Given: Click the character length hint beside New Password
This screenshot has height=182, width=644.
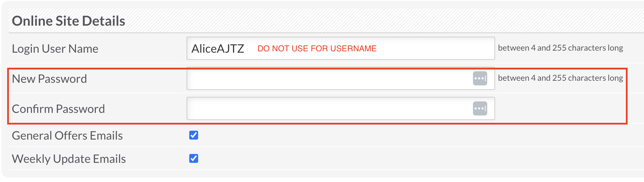Looking at the screenshot, I should pos(560,78).
